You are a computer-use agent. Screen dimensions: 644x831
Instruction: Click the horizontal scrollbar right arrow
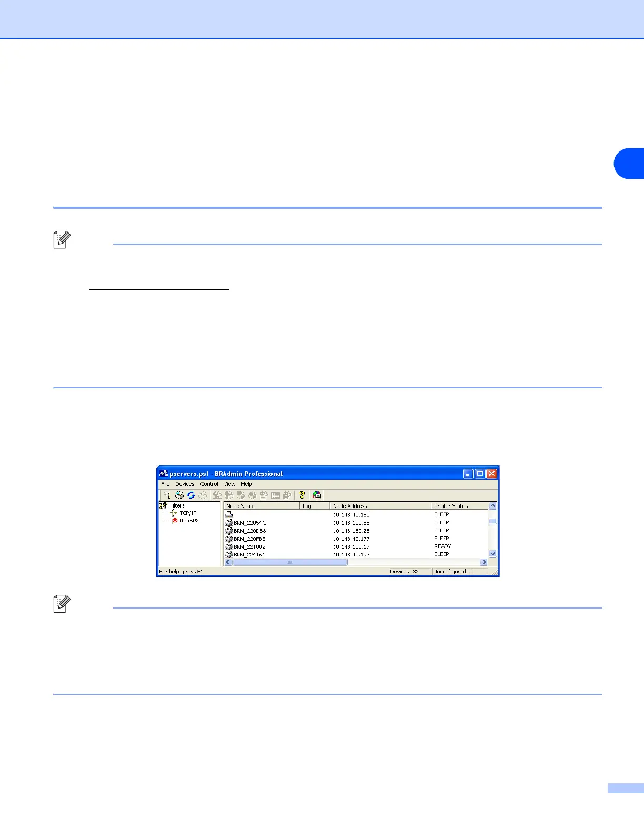click(x=485, y=562)
